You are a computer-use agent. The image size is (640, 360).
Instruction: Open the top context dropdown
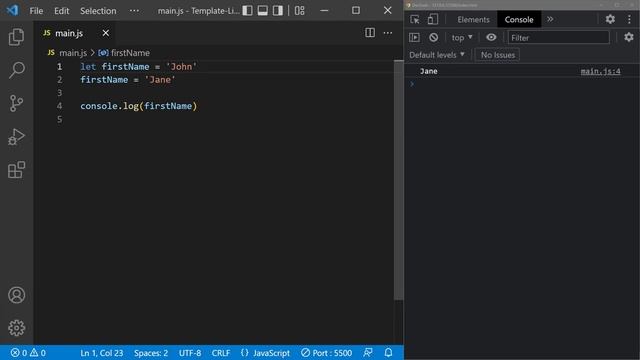tap(462, 38)
